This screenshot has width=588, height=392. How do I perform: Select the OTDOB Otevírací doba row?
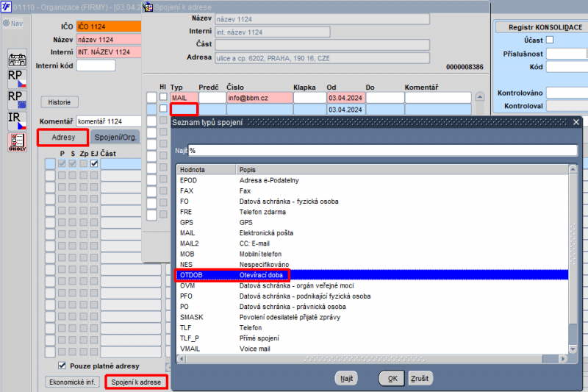(x=373, y=275)
